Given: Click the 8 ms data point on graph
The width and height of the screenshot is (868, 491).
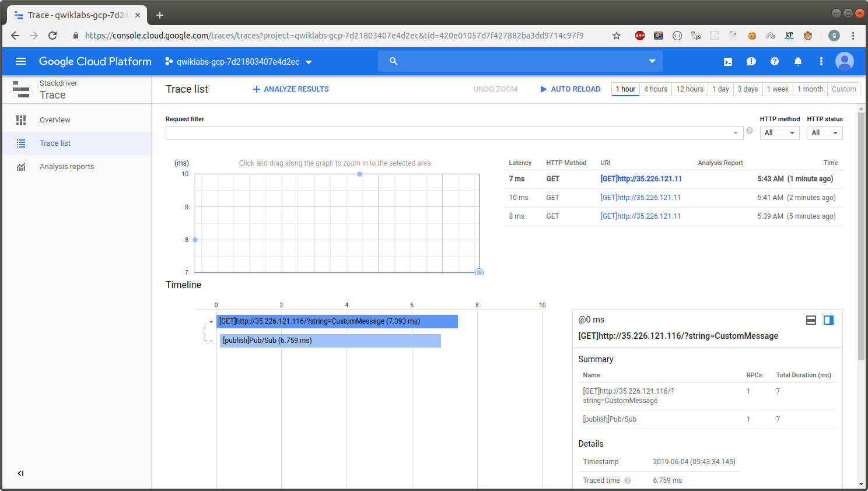Looking at the screenshot, I should coord(195,240).
